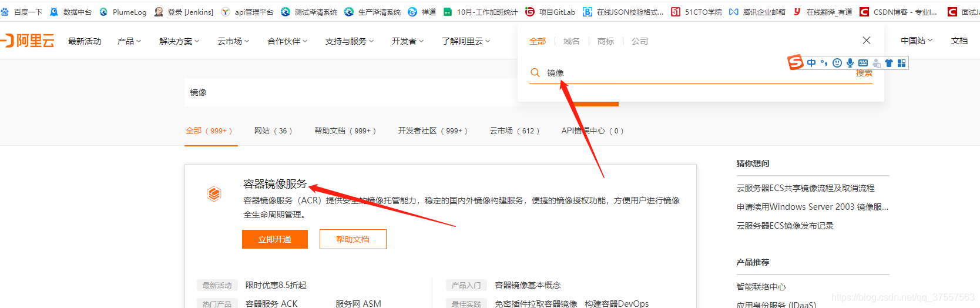
Task: Open the 容器镜像服务 result title
Action: click(x=275, y=184)
